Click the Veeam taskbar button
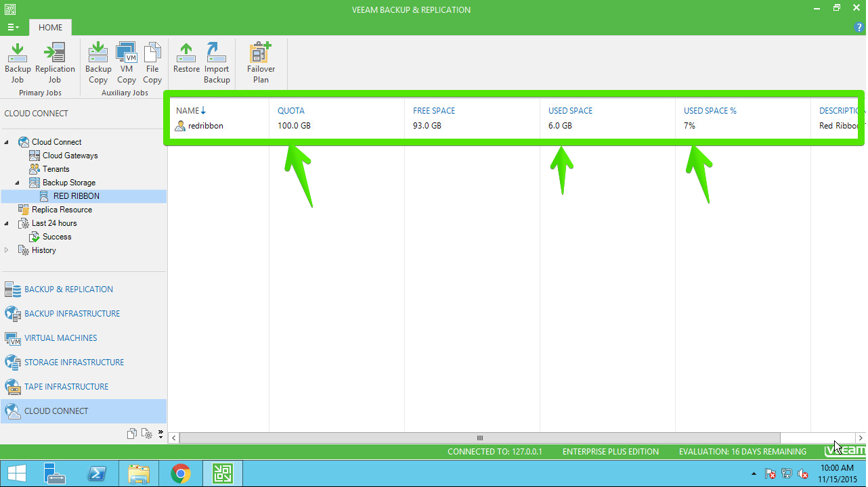The image size is (868, 487). (x=222, y=473)
